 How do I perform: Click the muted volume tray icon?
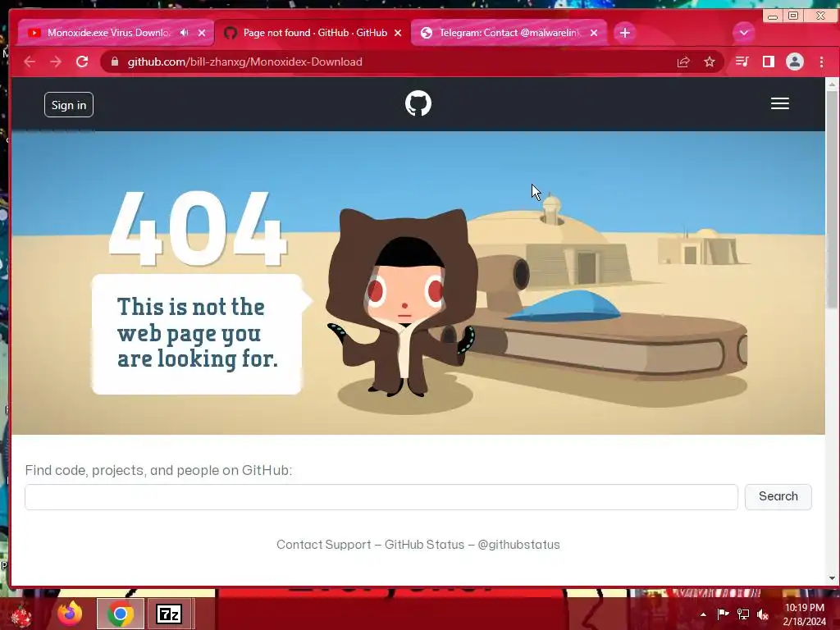pyautogui.click(x=763, y=614)
